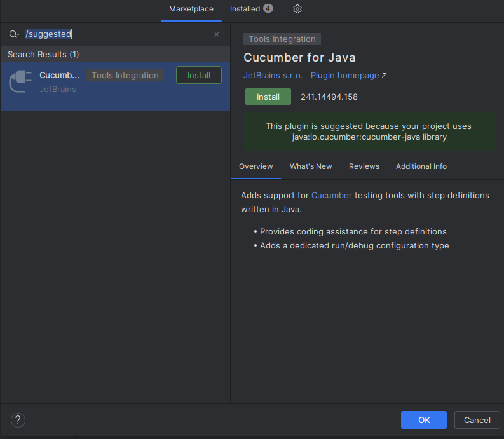Image resolution: width=504 pixels, height=439 pixels.
Task: Open the Reviews tab
Action: pyautogui.click(x=364, y=166)
